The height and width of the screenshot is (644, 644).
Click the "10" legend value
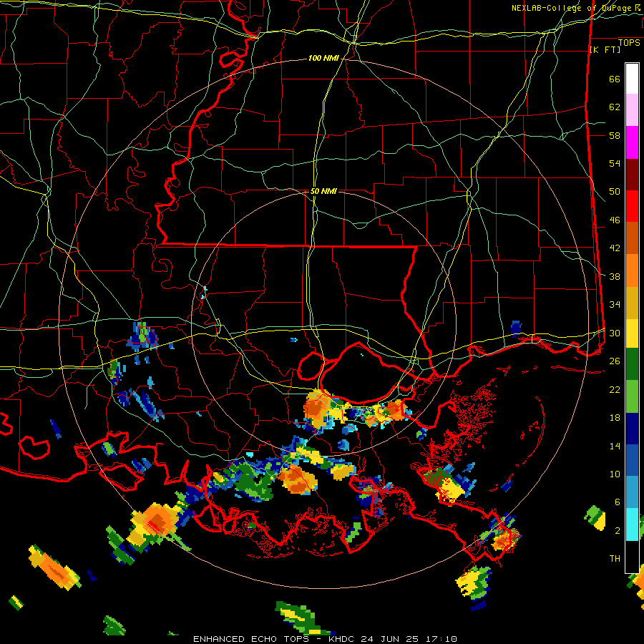(x=615, y=474)
